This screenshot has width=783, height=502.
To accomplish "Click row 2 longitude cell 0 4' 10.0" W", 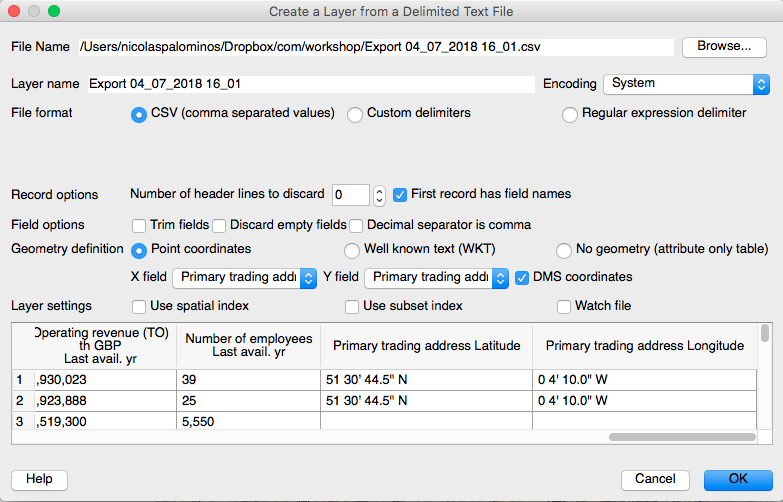I will coord(645,401).
